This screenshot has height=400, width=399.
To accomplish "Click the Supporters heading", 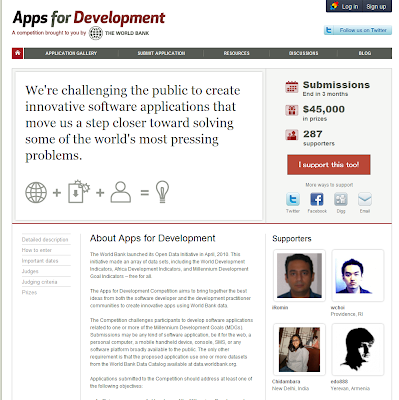I will [x=292, y=239].
